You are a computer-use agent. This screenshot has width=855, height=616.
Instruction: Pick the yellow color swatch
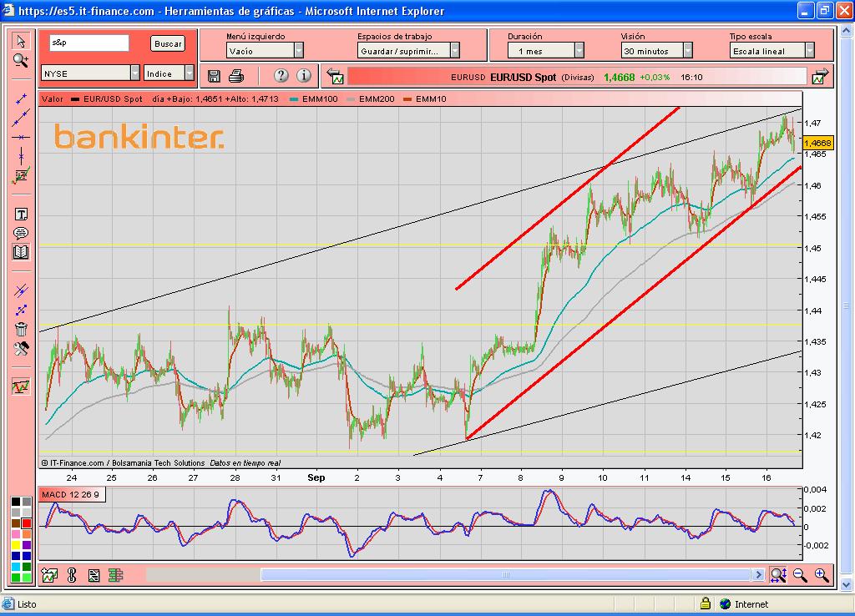click(x=16, y=545)
